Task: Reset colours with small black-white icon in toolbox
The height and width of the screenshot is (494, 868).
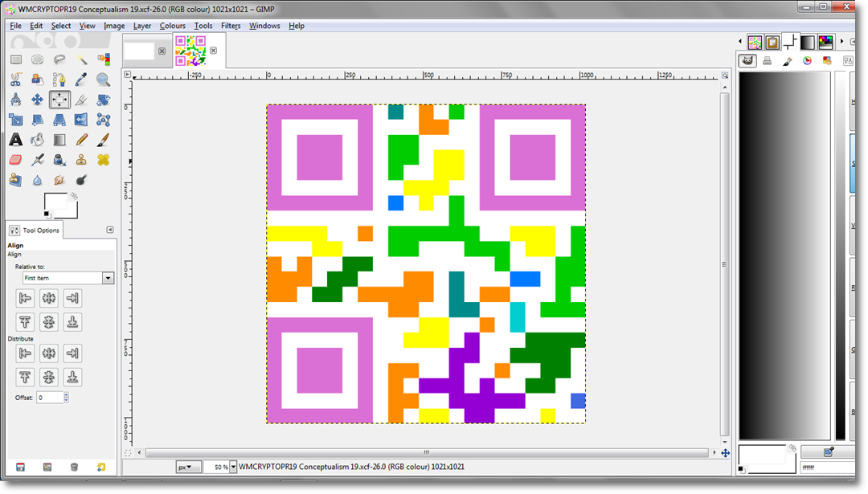Action: (x=47, y=214)
